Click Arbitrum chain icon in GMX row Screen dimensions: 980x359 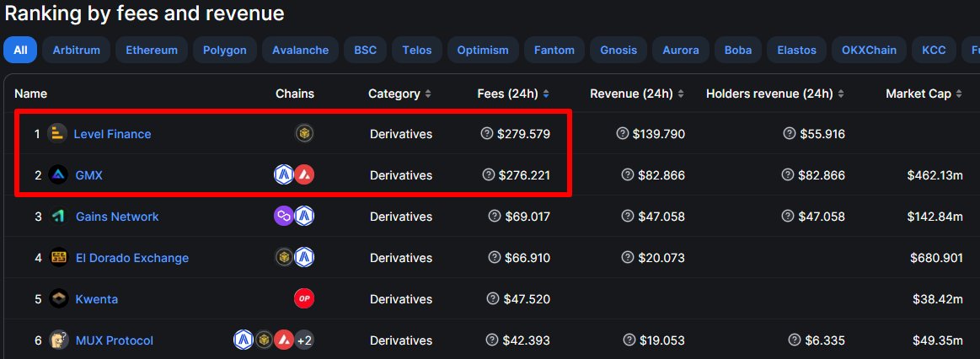[284, 174]
